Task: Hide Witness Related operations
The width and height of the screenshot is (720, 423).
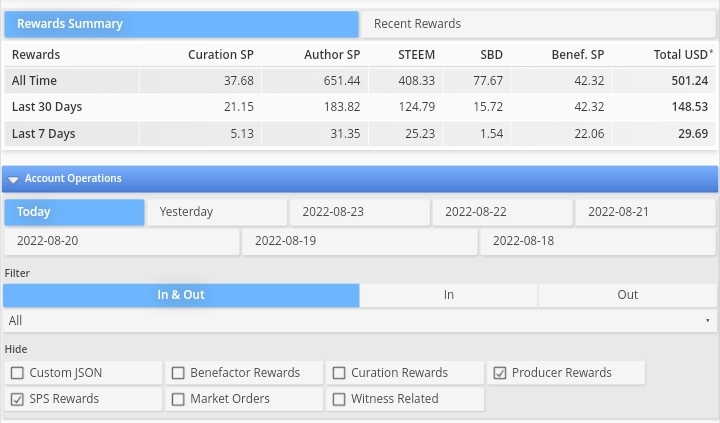Action: click(x=339, y=399)
